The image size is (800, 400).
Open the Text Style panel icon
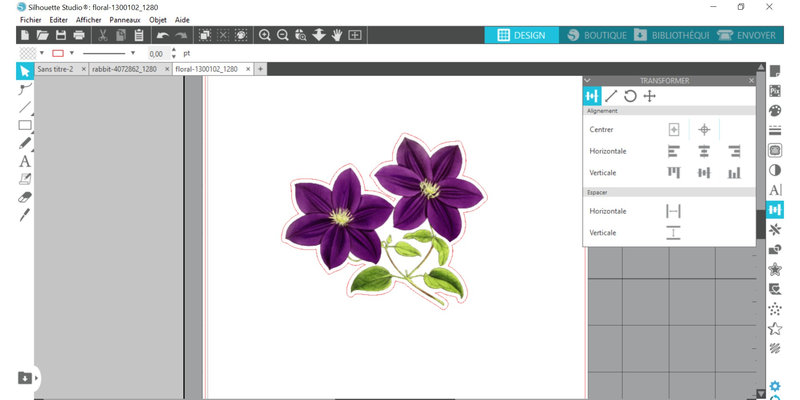[774, 190]
